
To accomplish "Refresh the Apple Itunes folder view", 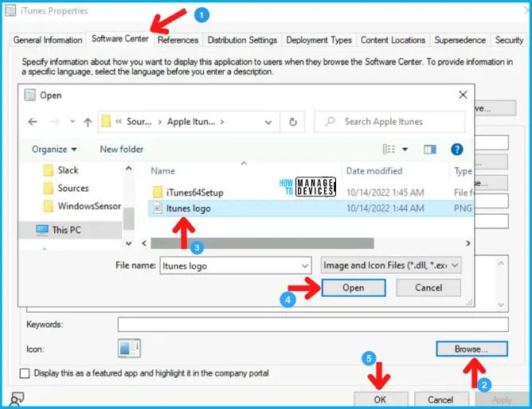I will [x=292, y=122].
